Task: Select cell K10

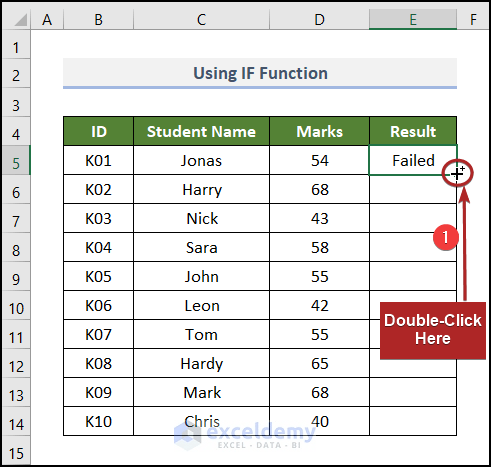Action: tap(98, 421)
